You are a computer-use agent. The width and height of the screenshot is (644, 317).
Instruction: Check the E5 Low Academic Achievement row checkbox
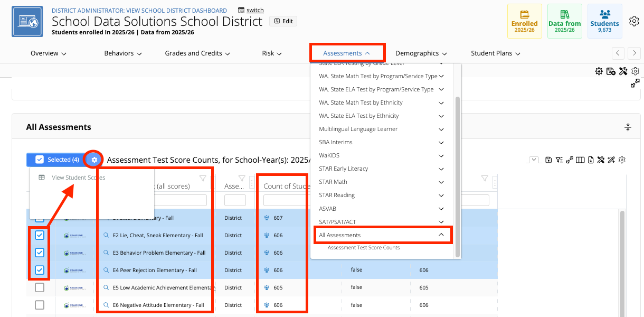(40, 288)
